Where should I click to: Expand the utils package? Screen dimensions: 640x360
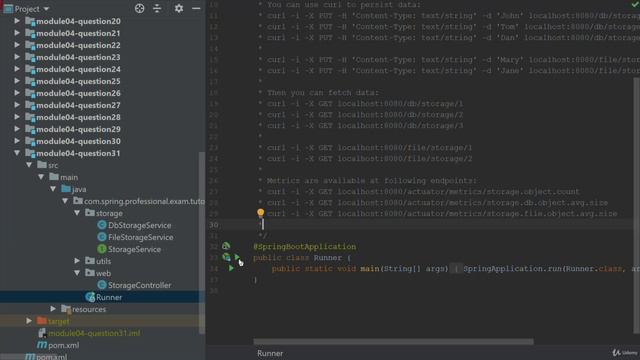77,261
